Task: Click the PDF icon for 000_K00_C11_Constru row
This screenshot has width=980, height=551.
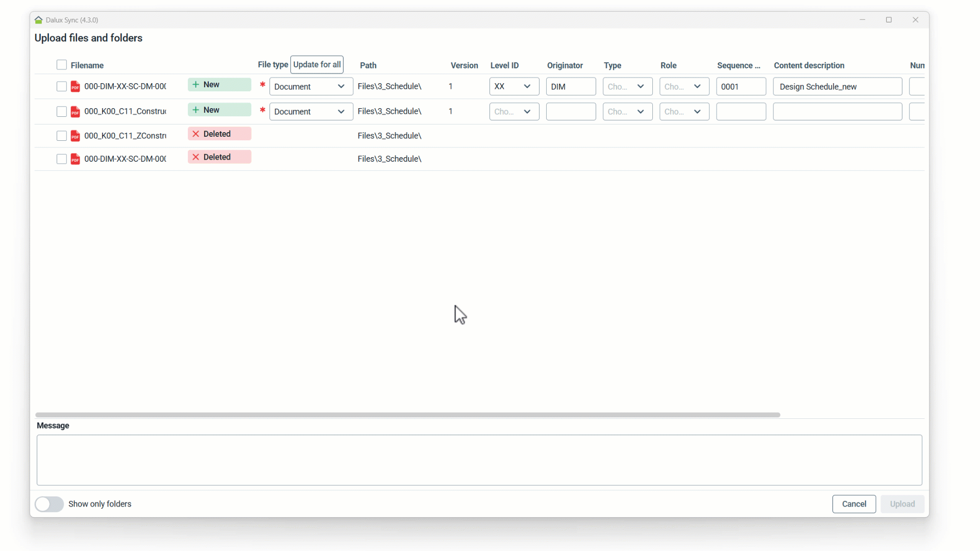Action: coord(75,111)
